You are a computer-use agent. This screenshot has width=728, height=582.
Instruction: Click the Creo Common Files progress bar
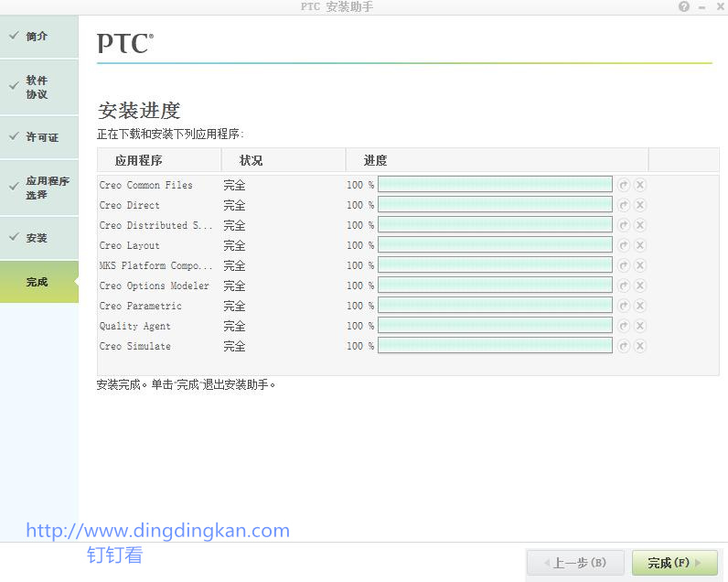[495, 185]
